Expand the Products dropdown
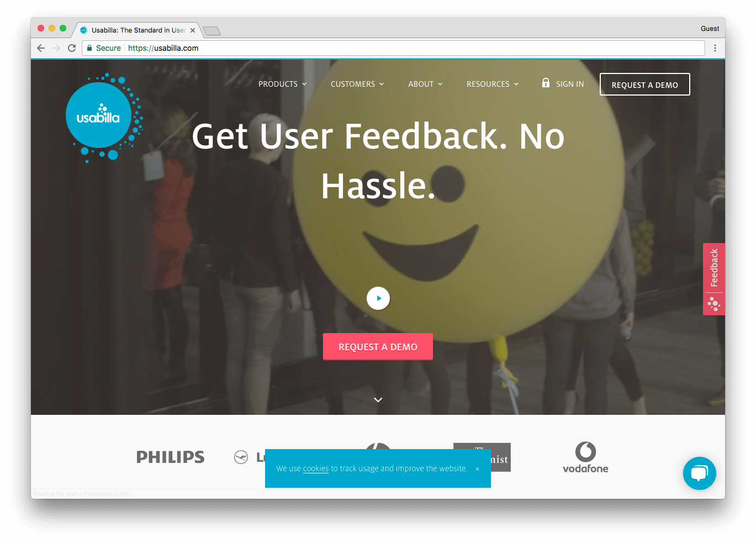The image size is (756, 543). pos(282,84)
